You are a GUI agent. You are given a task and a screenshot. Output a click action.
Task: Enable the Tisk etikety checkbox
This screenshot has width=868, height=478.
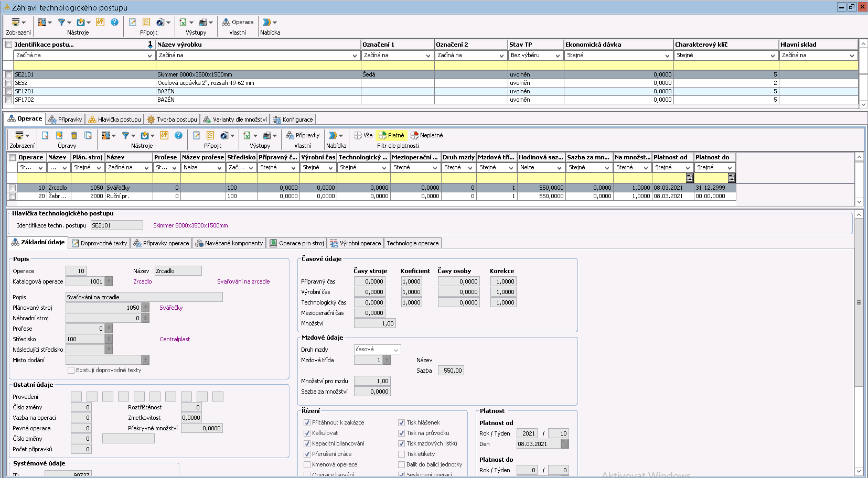click(x=401, y=454)
